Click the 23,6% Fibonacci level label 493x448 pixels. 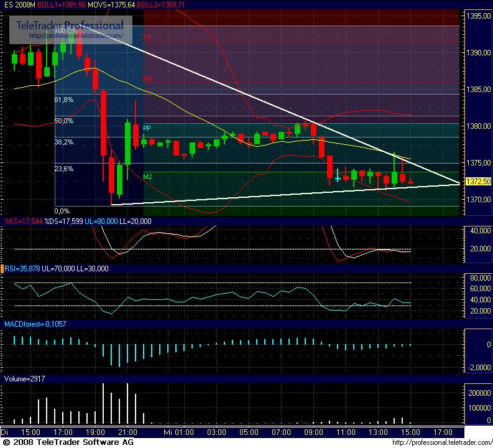(x=64, y=169)
